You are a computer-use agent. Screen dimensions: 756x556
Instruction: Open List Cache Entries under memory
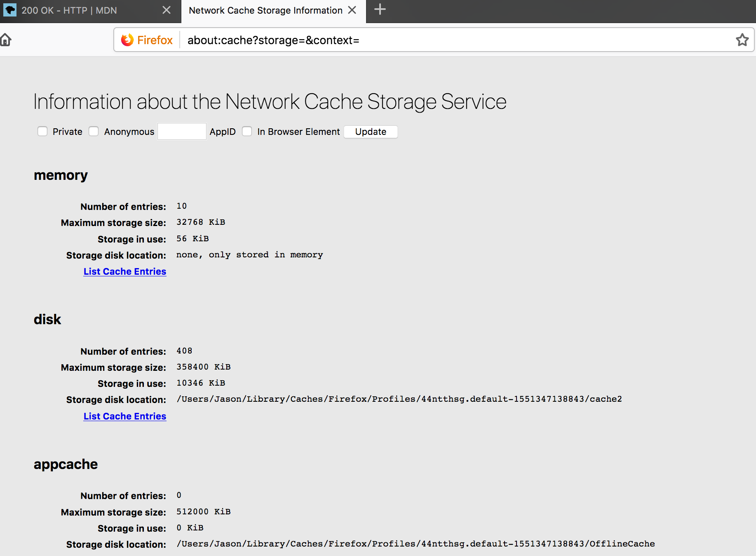click(125, 271)
